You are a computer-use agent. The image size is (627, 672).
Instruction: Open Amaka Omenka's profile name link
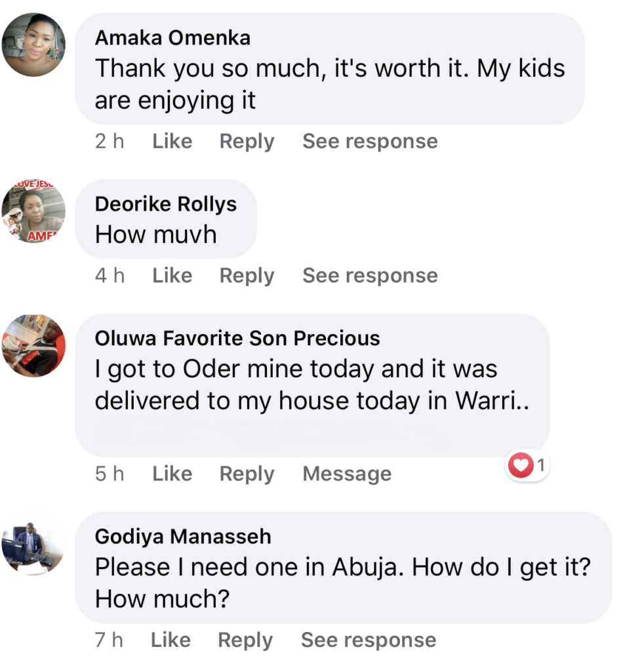(x=172, y=38)
